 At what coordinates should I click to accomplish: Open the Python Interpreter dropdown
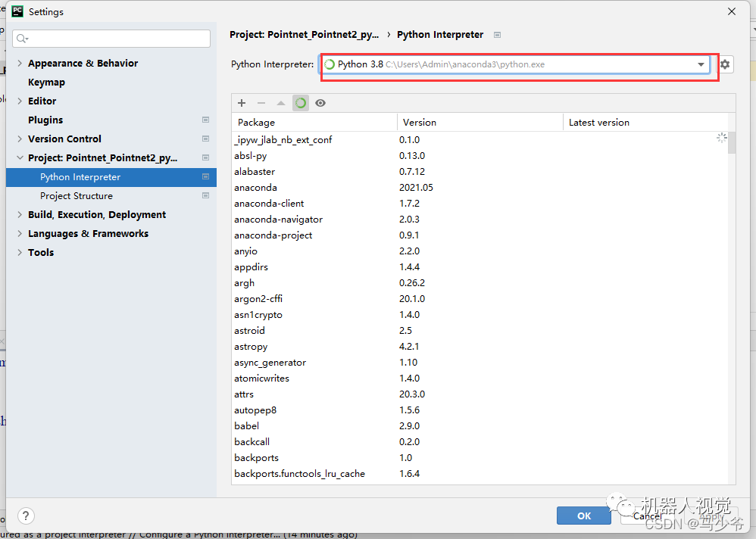coord(514,64)
